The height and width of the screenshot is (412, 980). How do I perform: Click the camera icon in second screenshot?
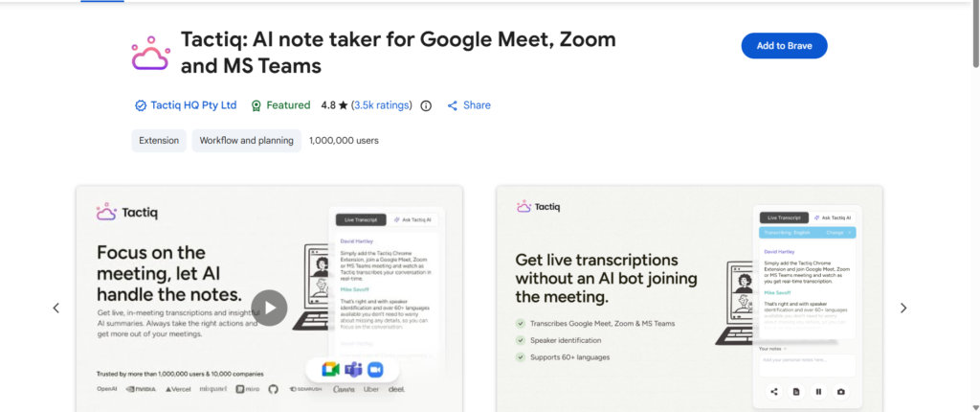tap(841, 391)
